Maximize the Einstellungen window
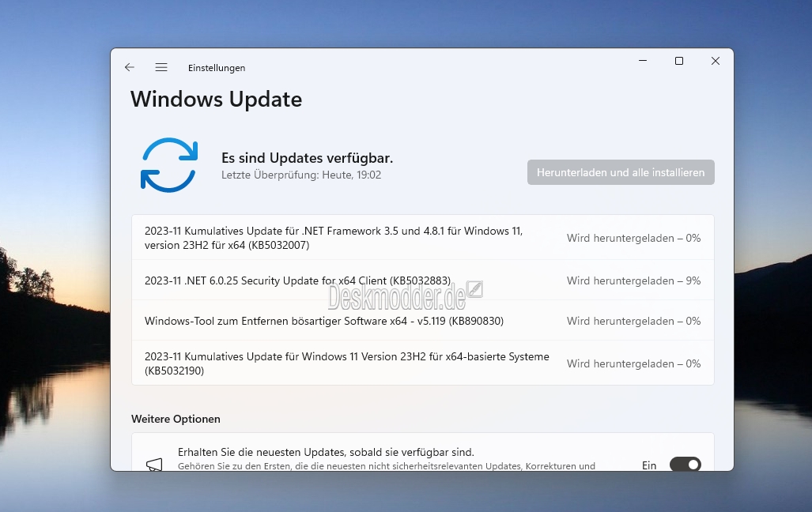Image resolution: width=812 pixels, height=512 pixels. (679, 61)
